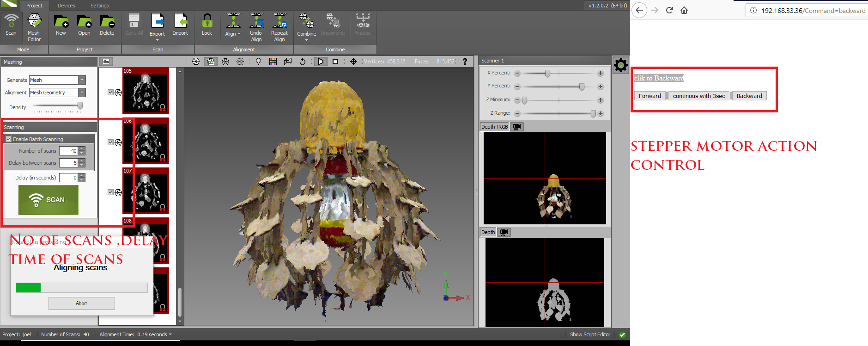This screenshot has height=346, width=868.
Task: Open the Settings tab
Action: coord(99,6)
